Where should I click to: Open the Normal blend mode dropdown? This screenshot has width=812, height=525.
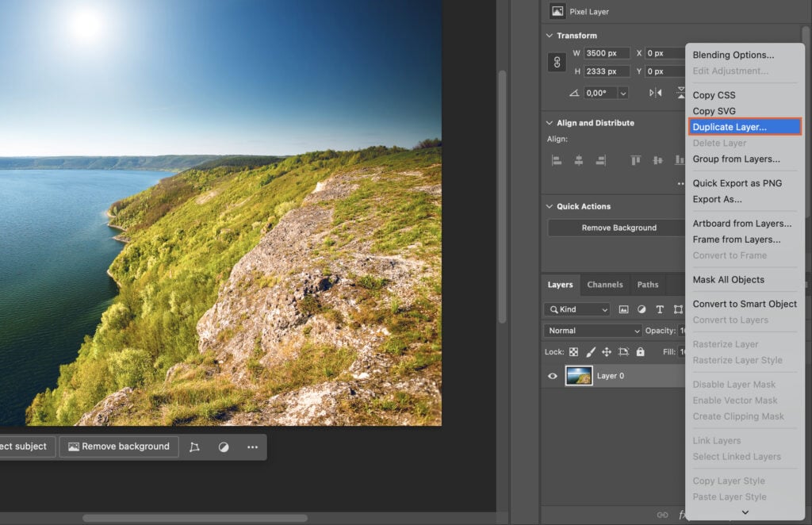[x=592, y=330]
